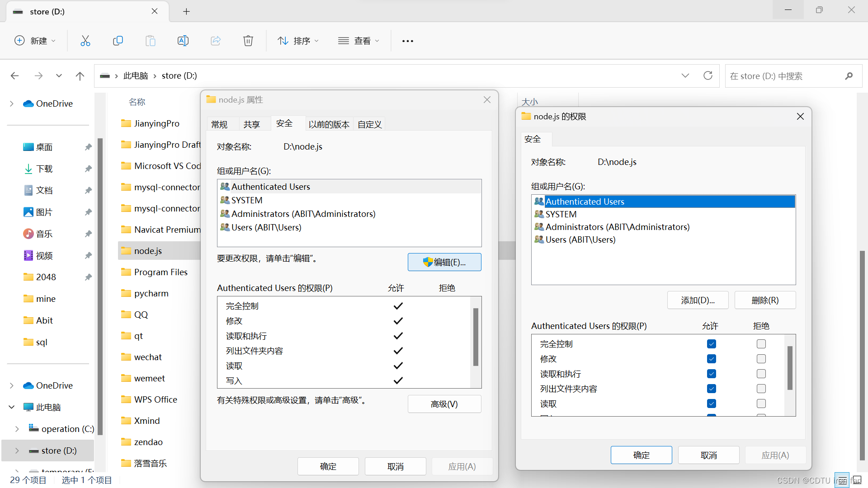The image size is (868, 488).
Task: Click the search magnifier icon
Action: [849, 76]
